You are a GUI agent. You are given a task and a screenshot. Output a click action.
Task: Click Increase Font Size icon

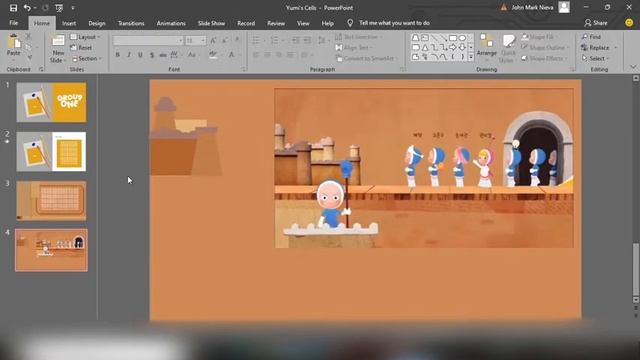(213, 40)
